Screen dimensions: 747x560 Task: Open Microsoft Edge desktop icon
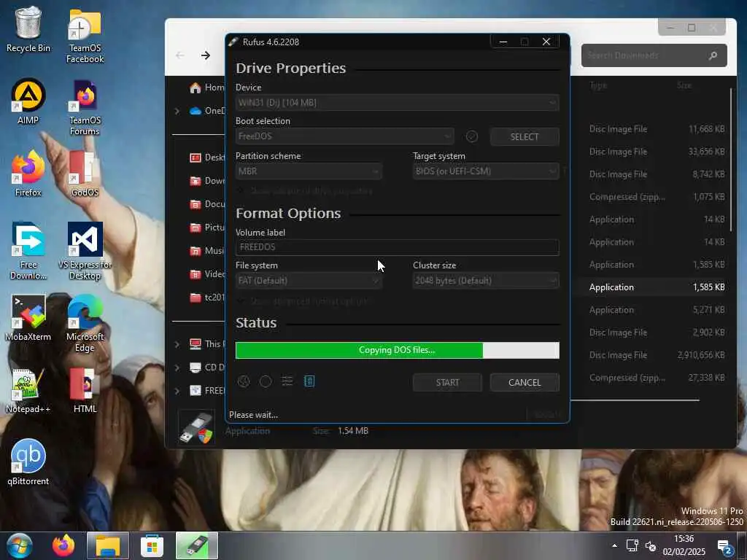tap(85, 324)
